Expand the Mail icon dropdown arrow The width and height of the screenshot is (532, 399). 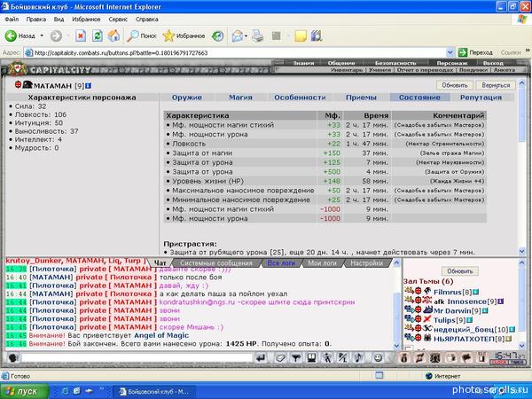pyautogui.click(x=246, y=35)
